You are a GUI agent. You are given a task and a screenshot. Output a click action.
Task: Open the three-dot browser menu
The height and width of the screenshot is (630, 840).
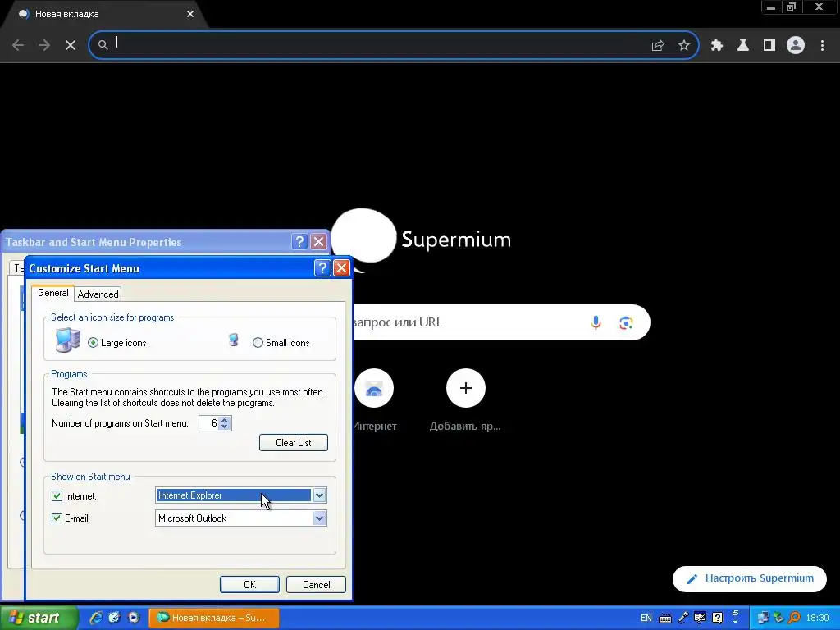822,46
